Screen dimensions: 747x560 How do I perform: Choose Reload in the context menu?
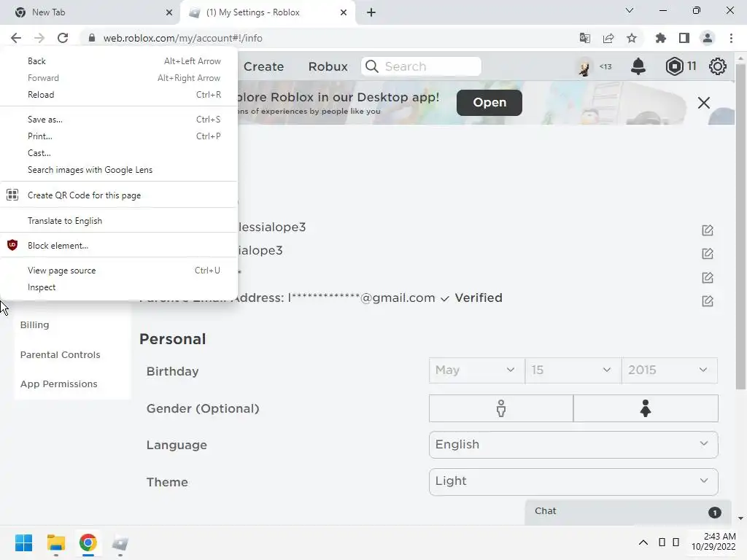click(119, 95)
